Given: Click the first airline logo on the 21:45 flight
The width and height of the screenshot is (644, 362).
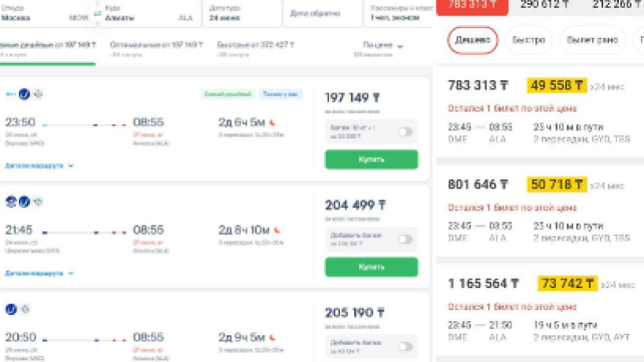Looking at the screenshot, I should click(11, 202).
